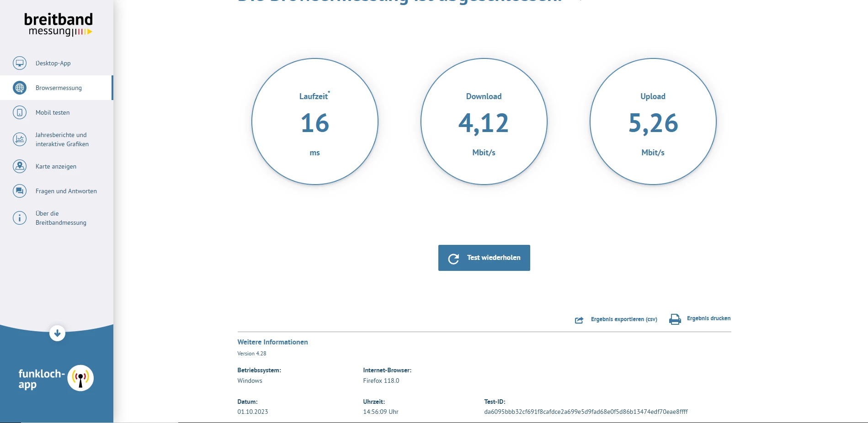The height and width of the screenshot is (423, 868).
Task: Click the Datum: label
Action: (x=247, y=402)
